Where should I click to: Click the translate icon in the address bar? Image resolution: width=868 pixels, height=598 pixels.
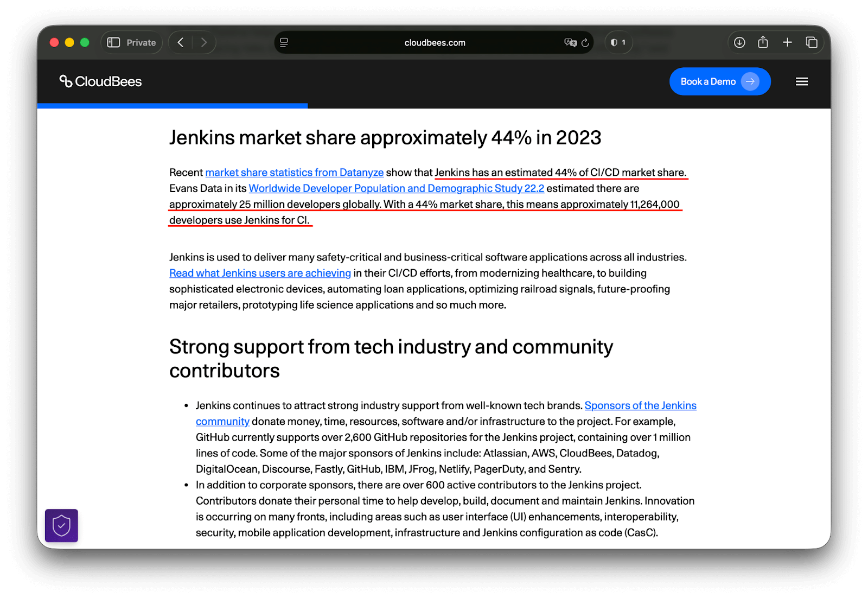click(x=570, y=42)
